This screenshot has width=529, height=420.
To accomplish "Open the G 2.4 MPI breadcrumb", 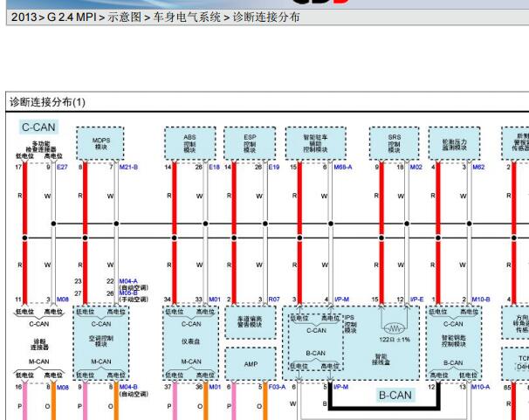I will click(72, 17).
